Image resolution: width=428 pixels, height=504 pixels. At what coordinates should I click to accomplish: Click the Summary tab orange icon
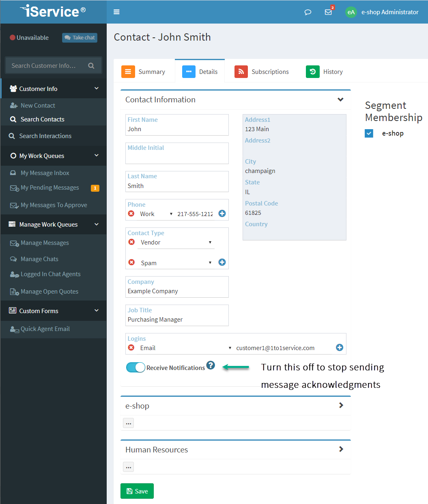(128, 71)
